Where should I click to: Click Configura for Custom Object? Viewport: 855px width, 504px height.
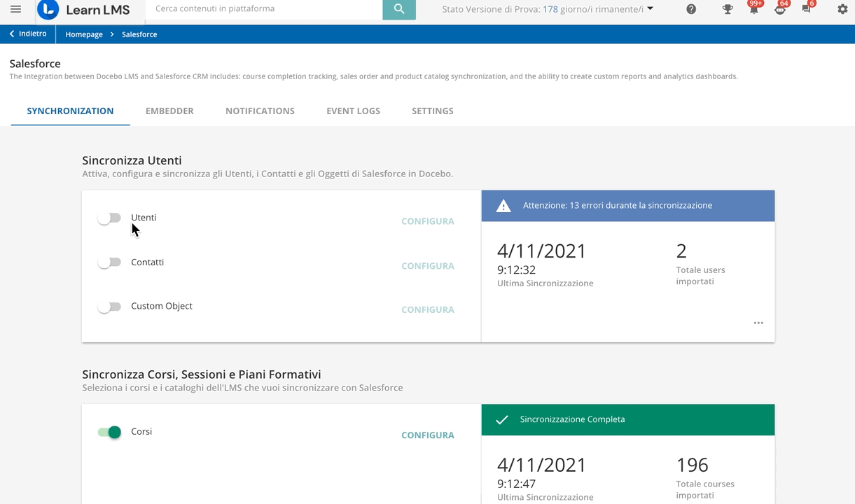click(428, 309)
